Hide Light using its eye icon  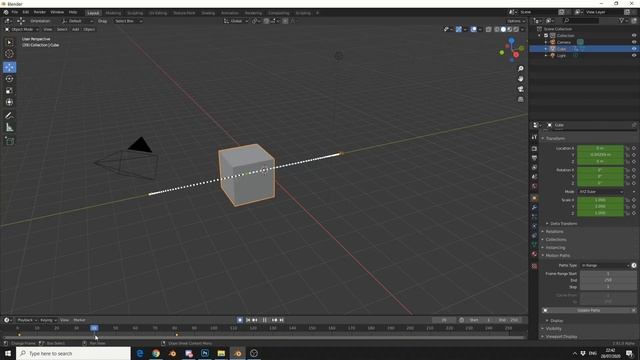click(x=634, y=55)
